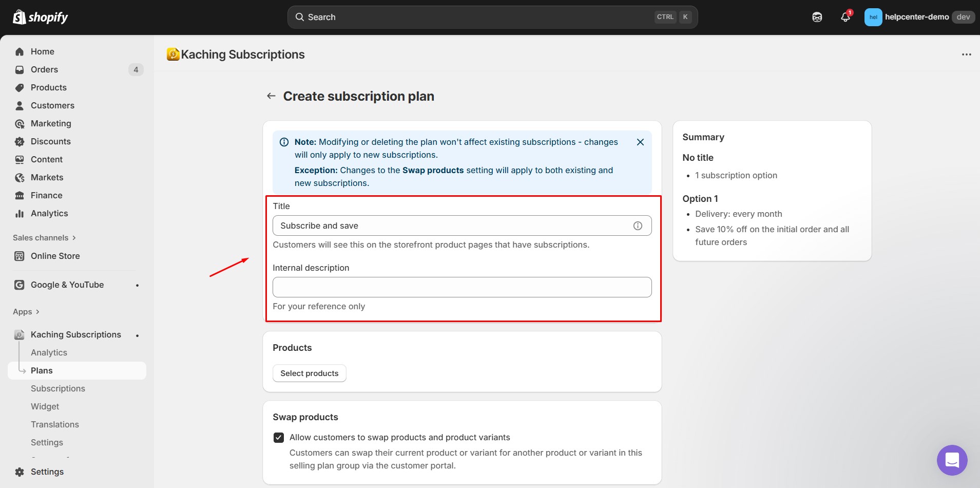Navigate to Subscriptions under Kaching Subscriptions
Viewport: 980px width, 488px height.
58,388
